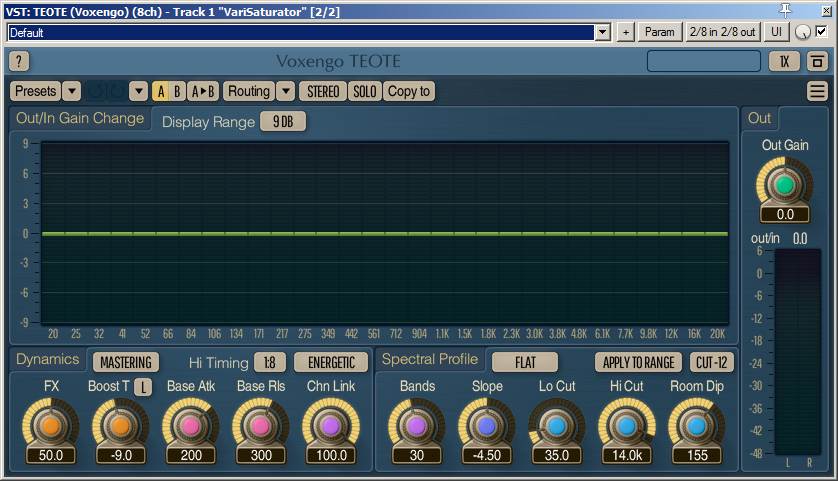Image resolution: width=838 pixels, height=481 pixels.
Task: Click the Copy to button
Action: point(409,91)
